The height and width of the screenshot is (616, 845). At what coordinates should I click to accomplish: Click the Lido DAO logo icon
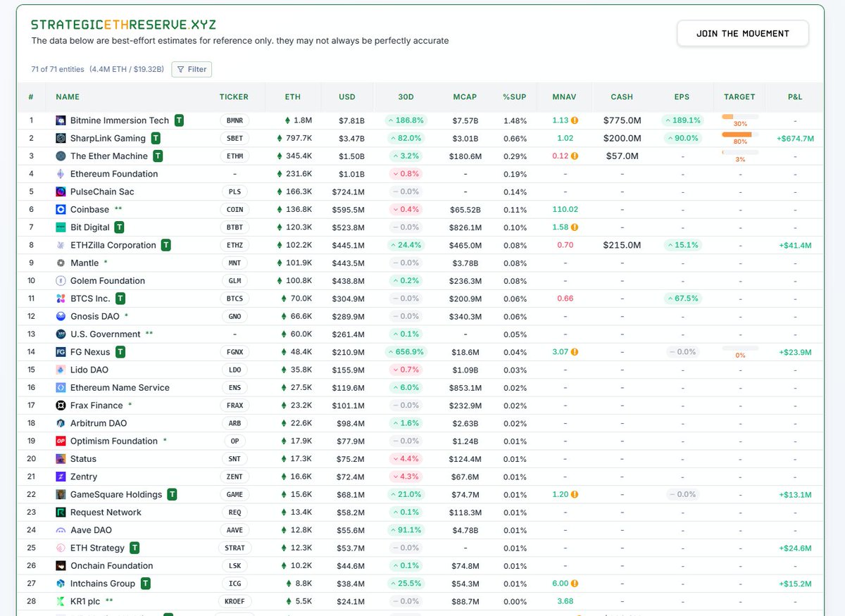pos(60,369)
